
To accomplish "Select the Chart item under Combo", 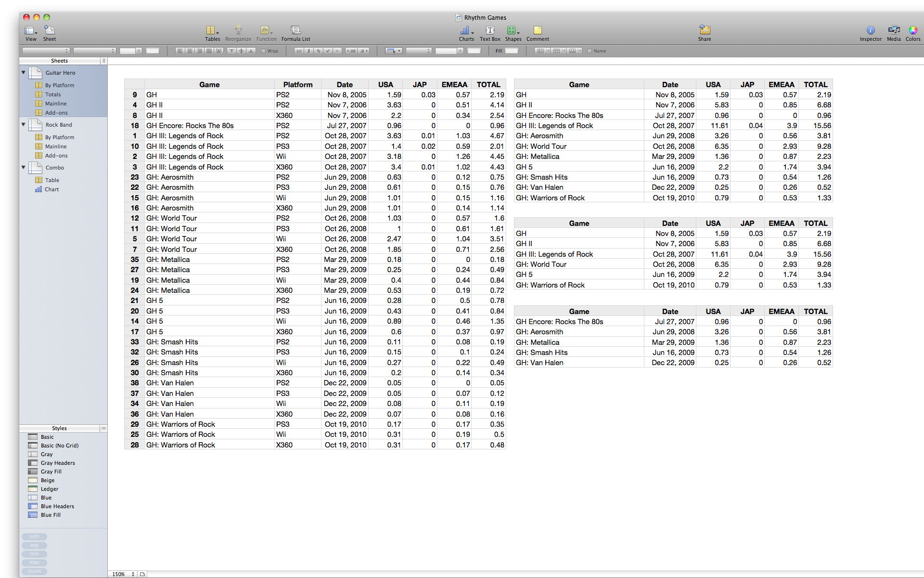I will [51, 189].
